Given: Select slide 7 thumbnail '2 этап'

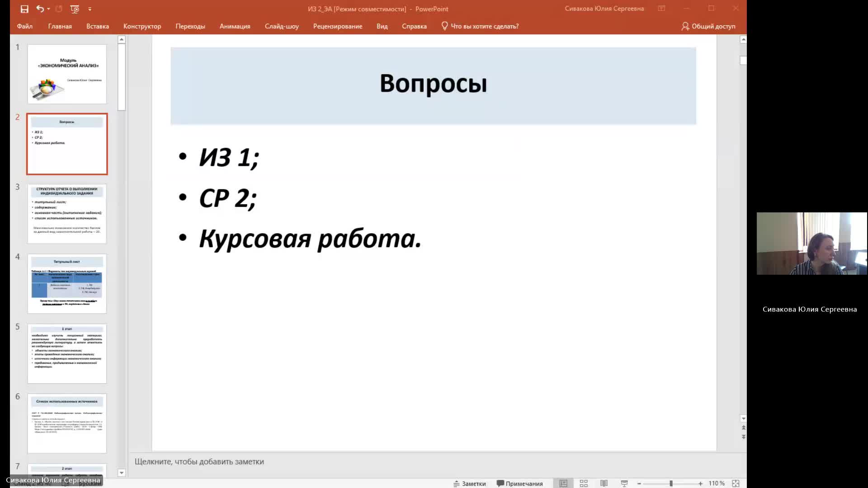Looking at the screenshot, I should pos(67,469).
